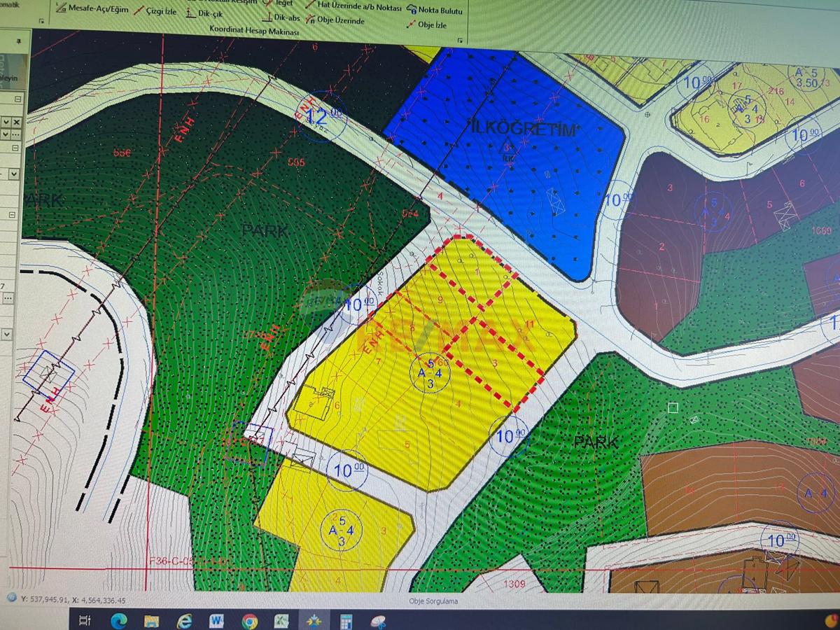This screenshot has width=840, height=630.
Task: Collapse the side panel section with minus icon
Action: pos(17,99)
